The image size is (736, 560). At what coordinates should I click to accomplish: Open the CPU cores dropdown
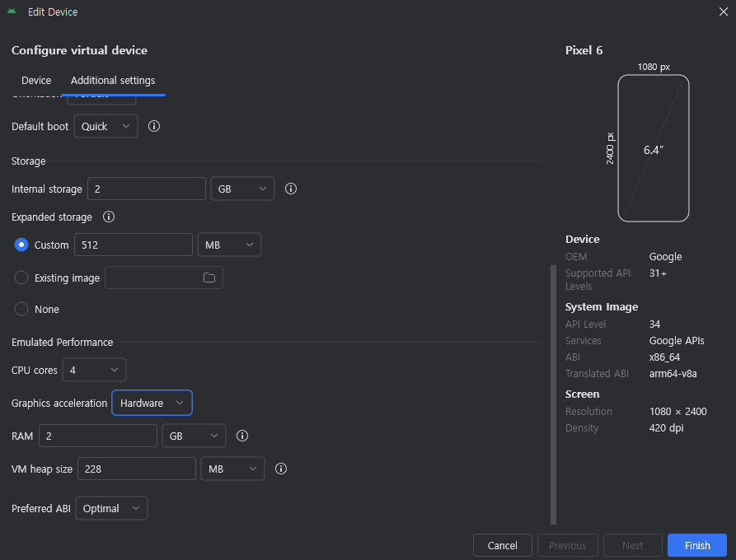click(94, 370)
